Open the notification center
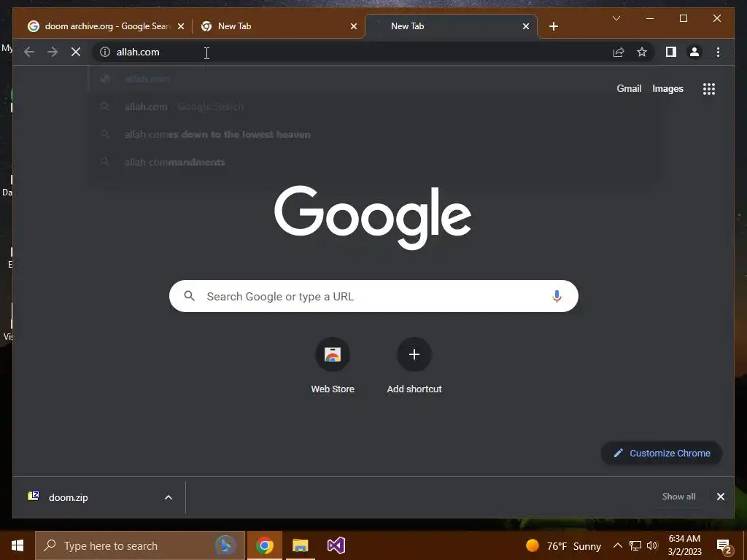Image resolution: width=747 pixels, height=560 pixels. [x=724, y=546]
